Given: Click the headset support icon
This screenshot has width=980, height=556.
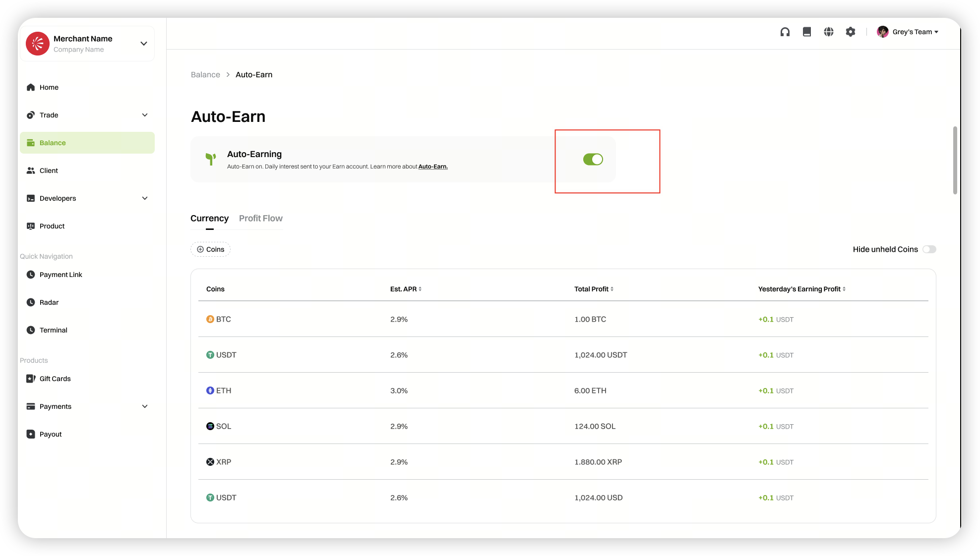Looking at the screenshot, I should [x=785, y=32].
